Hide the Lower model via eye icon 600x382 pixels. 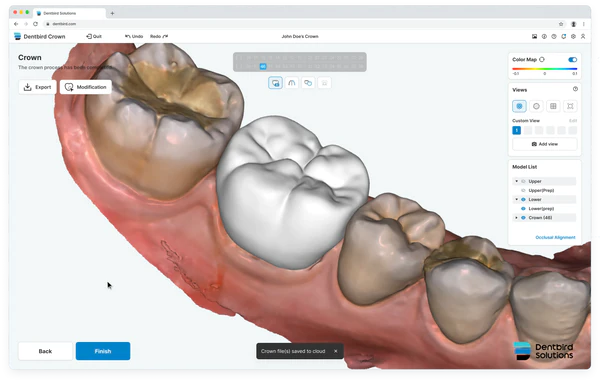pyautogui.click(x=523, y=199)
